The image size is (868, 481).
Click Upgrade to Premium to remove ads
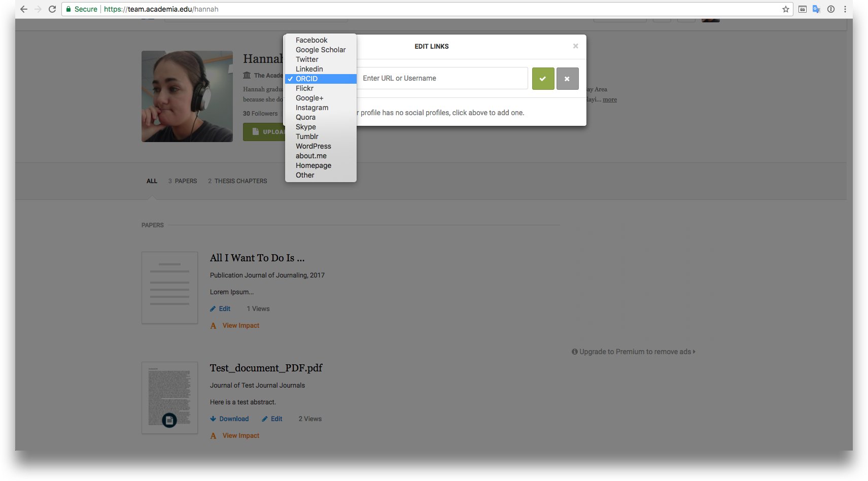coord(634,352)
